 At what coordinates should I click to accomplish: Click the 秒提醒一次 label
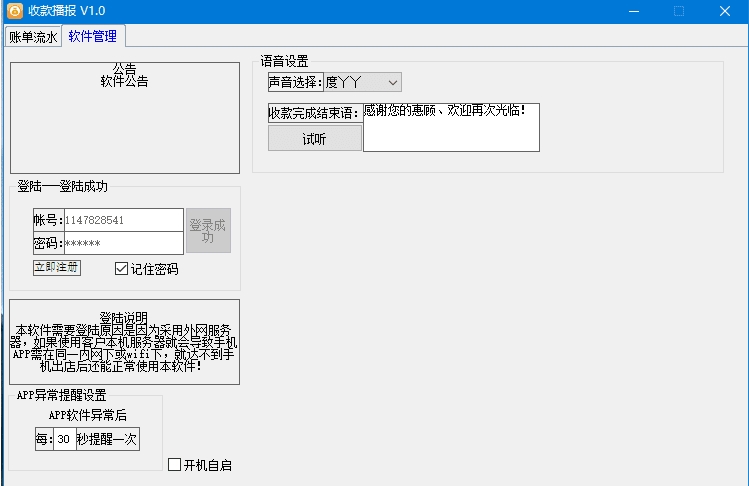[x=107, y=439]
